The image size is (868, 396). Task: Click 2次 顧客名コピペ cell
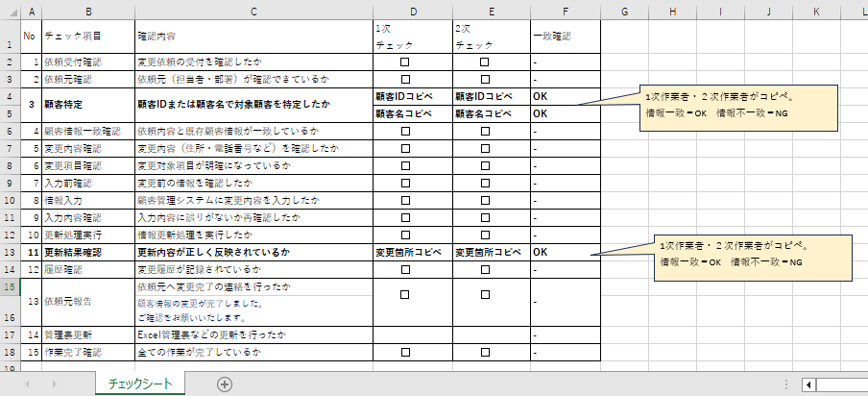[491, 113]
